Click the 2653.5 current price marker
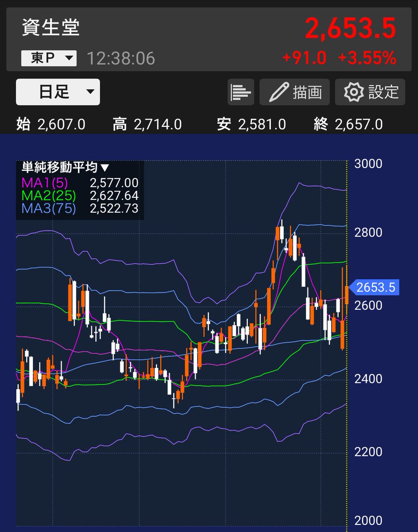The image size is (418, 532). 375,287
